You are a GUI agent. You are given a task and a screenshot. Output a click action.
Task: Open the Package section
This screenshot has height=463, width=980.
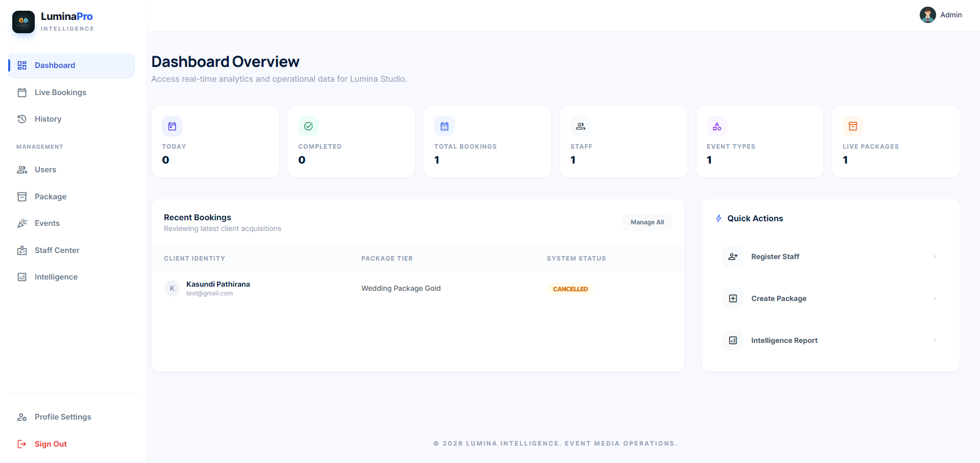coord(71,197)
